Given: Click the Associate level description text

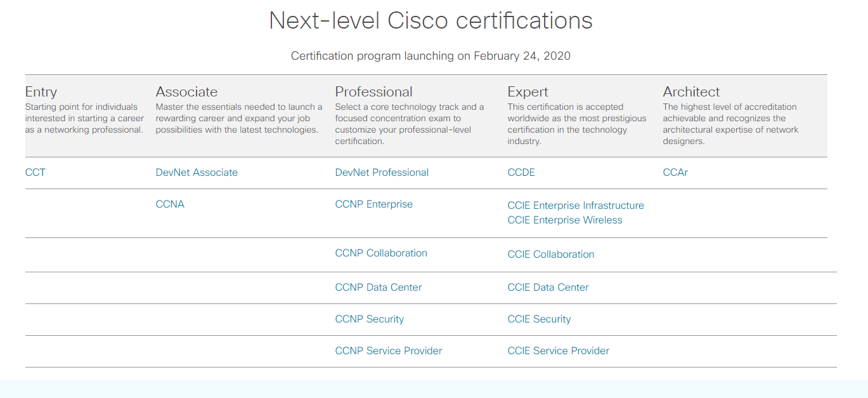Looking at the screenshot, I should point(239,118).
